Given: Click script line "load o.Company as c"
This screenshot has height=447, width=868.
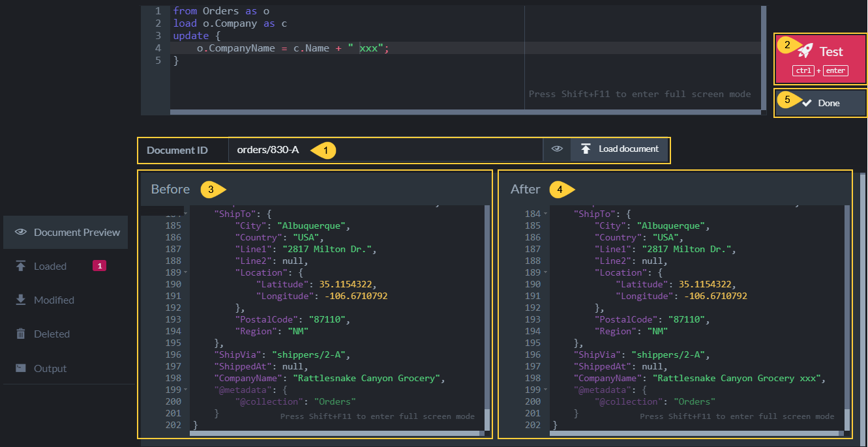Looking at the screenshot, I should (x=230, y=23).
